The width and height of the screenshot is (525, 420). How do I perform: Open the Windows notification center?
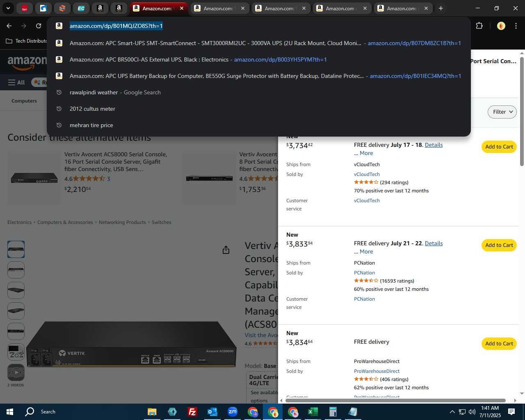click(x=511, y=412)
